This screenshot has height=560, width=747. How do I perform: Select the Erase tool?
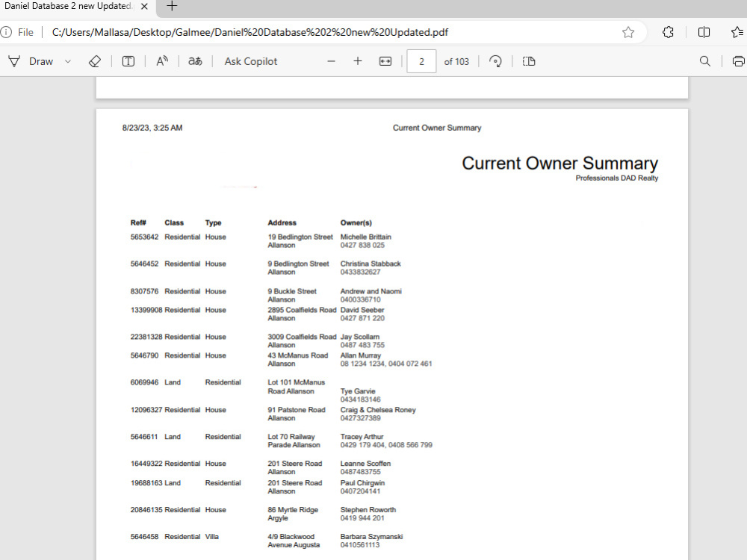[x=94, y=61]
